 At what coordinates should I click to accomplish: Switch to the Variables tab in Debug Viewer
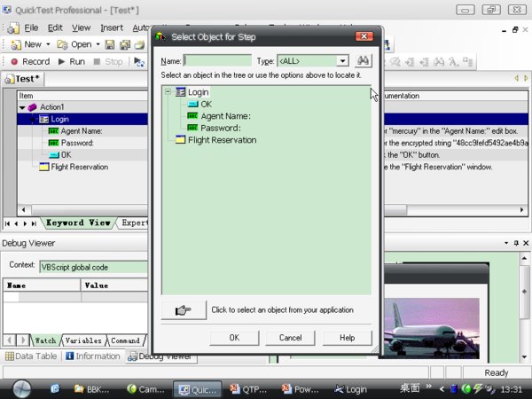(83, 340)
